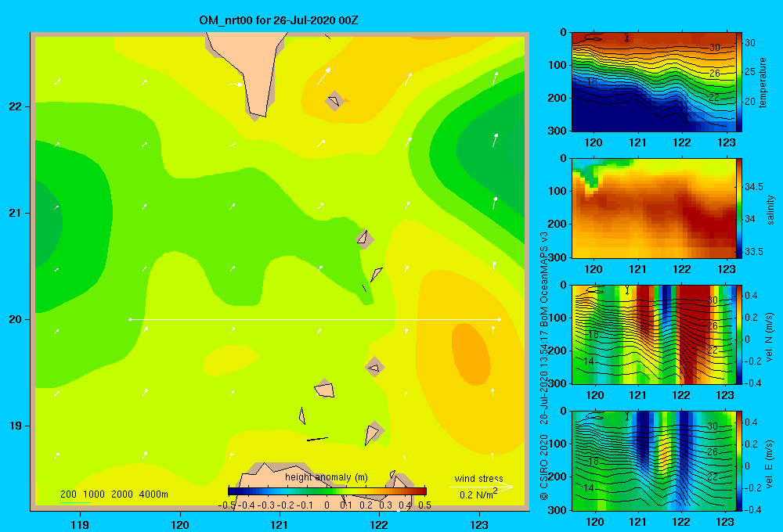Open the northward velocity section panel
Viewport: 783px width, 532px height.
654,334
